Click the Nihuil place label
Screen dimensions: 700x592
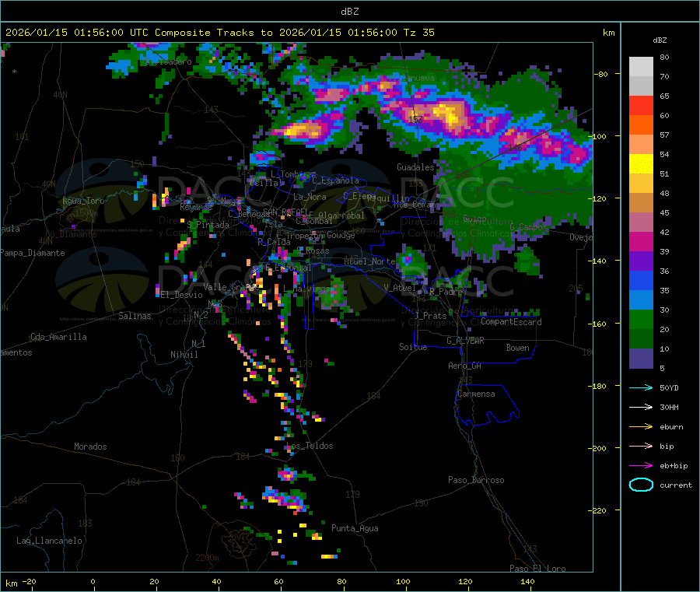pos(184,355)
